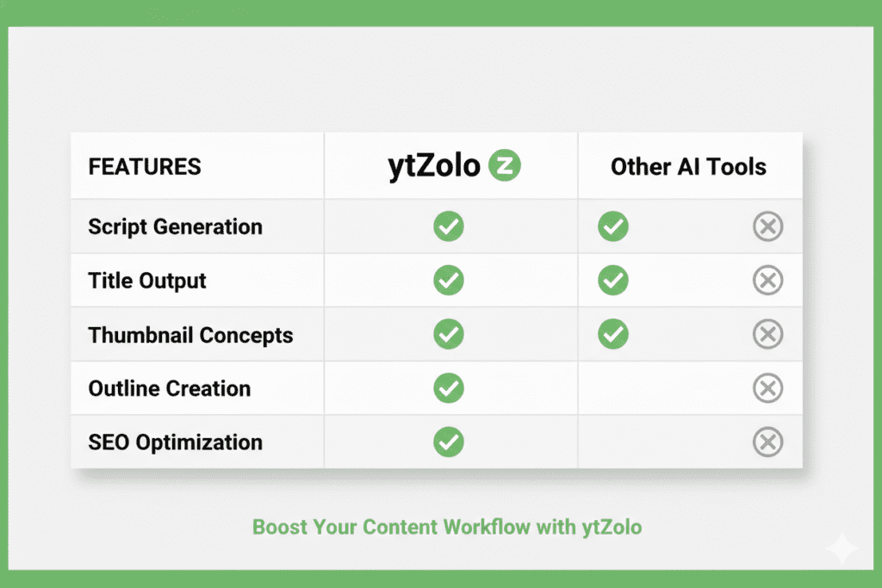Click the ytZolo green Z logo icon
This screenshot has height=588, width=882.
[x=505, y=166]
